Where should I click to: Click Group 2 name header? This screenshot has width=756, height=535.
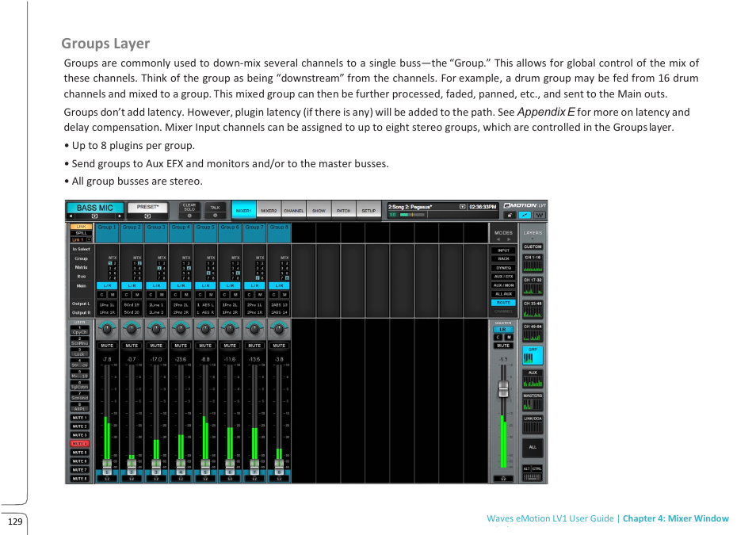point(132,232)
